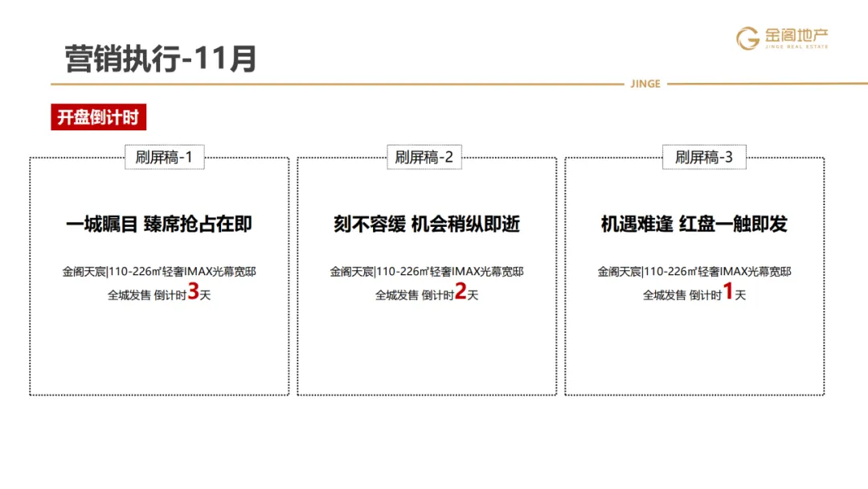Click the 刷屏稿-2 tab label
The image size is (868, 489).
click(x=424, y=158)
